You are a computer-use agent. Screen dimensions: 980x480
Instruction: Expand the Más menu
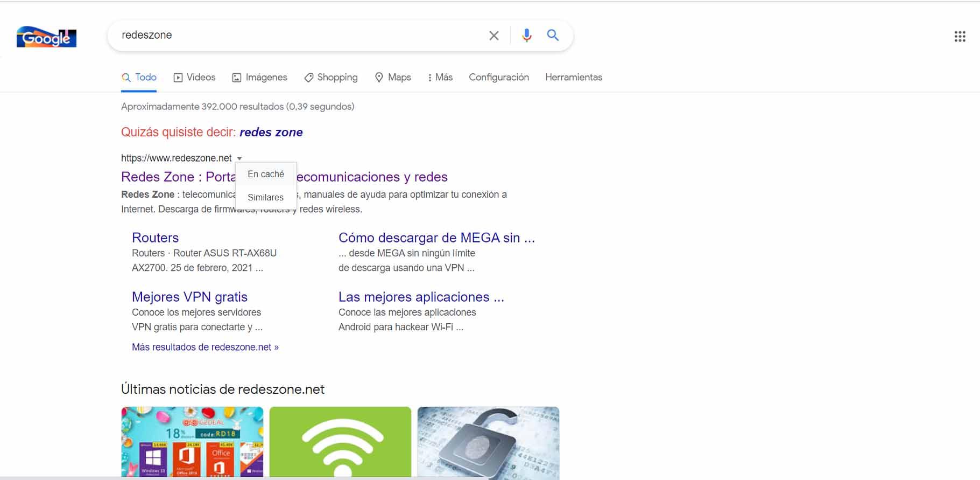440,78
